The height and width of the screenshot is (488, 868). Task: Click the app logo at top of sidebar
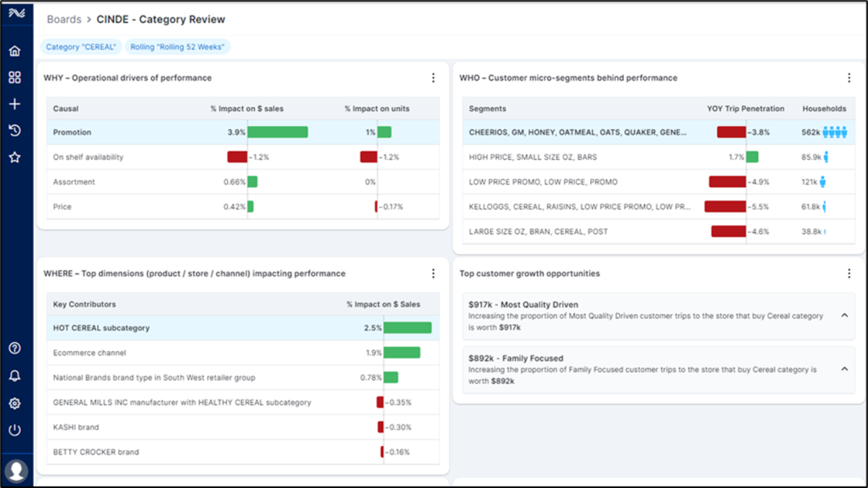pyautogui.click(x=16, y=12)
